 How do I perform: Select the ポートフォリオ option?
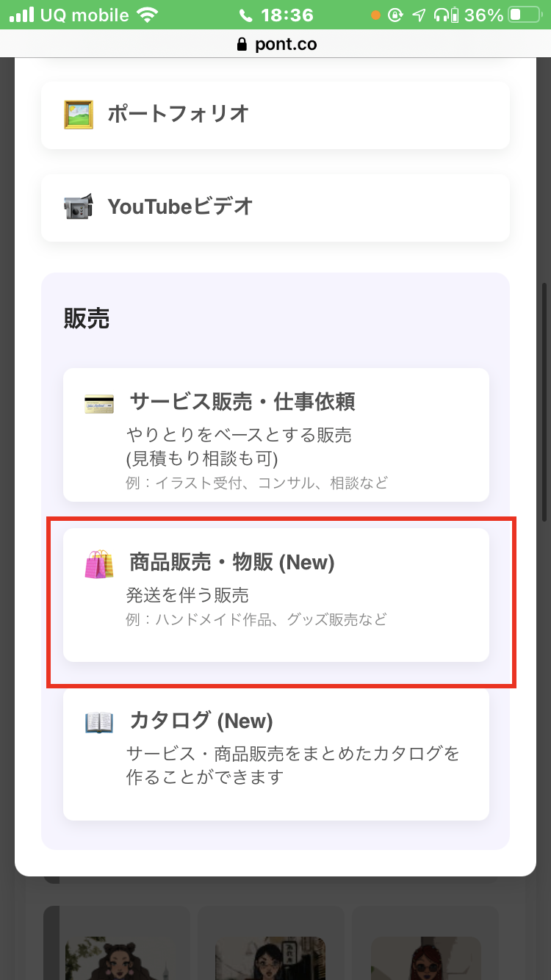[275, 115]
